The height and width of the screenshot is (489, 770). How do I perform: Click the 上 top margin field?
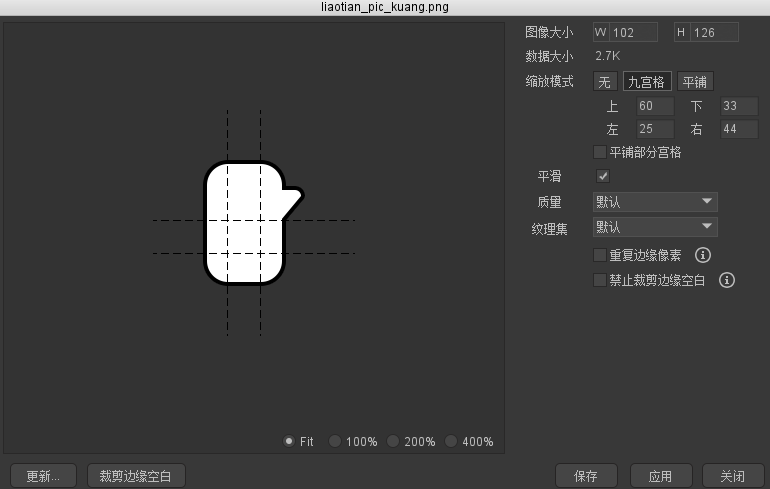click(x=655, y=106)
